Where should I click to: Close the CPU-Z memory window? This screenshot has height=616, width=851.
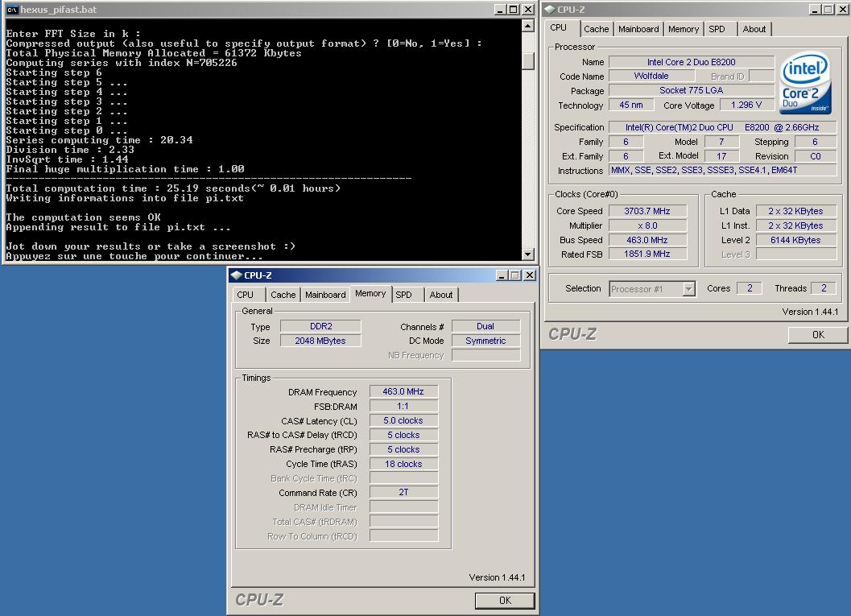pyautogui.click(x=529, y=275)
